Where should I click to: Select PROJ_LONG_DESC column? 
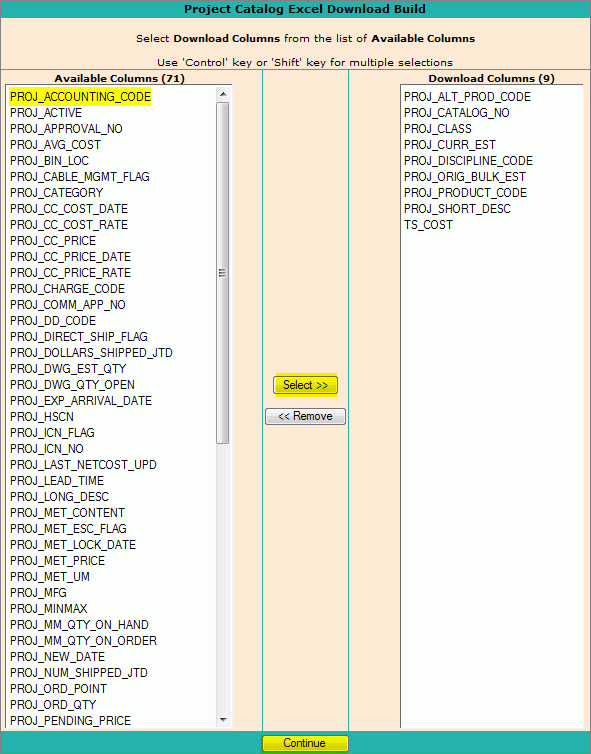coord(60,497)
